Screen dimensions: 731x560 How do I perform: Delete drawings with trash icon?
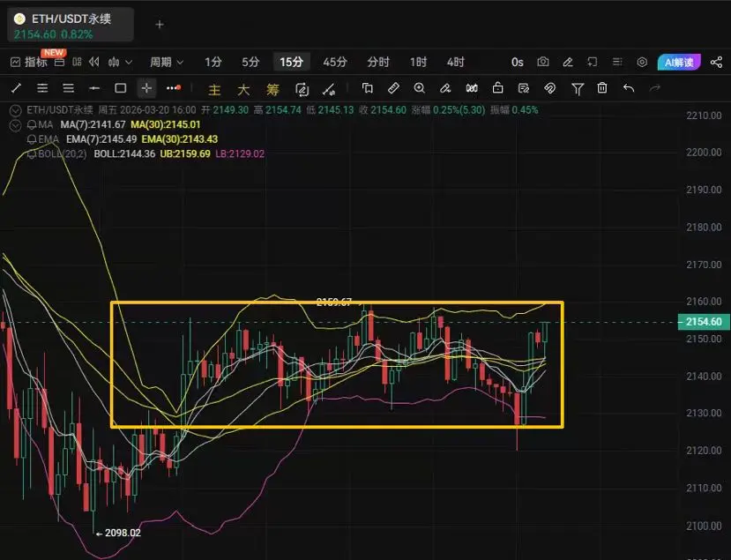pyautogui.click(x=602, y=87)
